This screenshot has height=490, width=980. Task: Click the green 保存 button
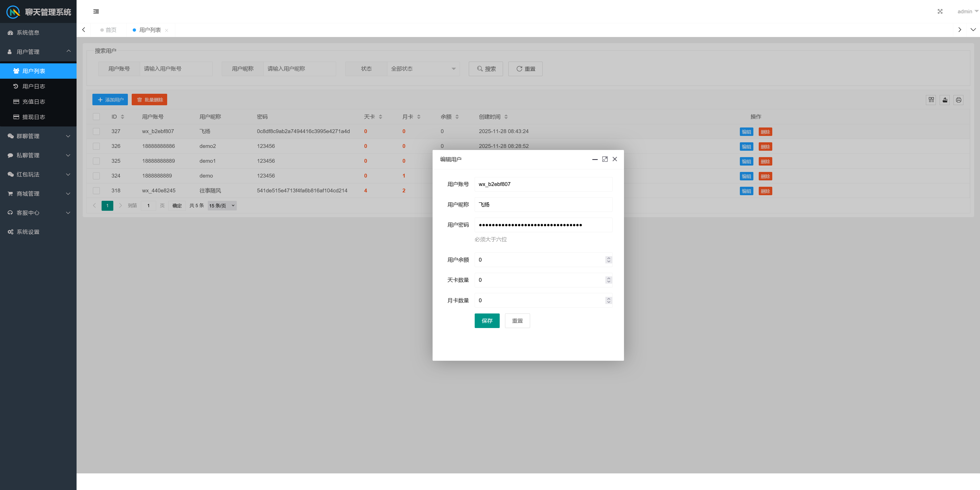tap(487, 321)
